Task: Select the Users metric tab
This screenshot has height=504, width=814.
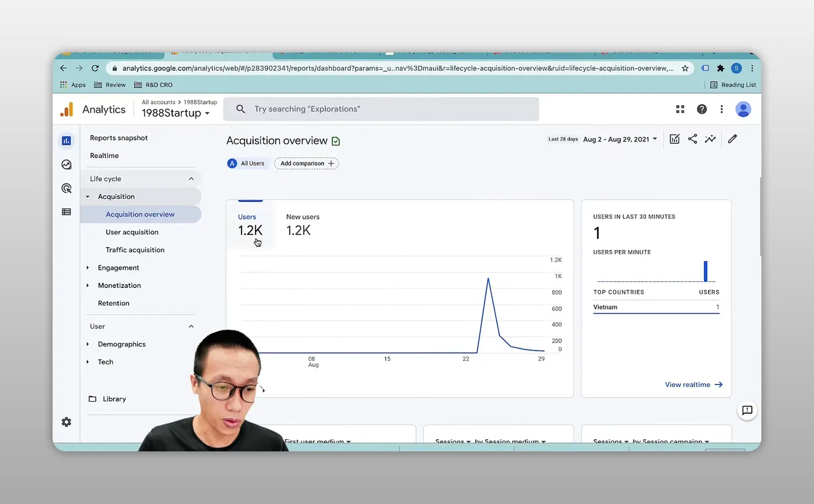Action: tap(250, 224)
